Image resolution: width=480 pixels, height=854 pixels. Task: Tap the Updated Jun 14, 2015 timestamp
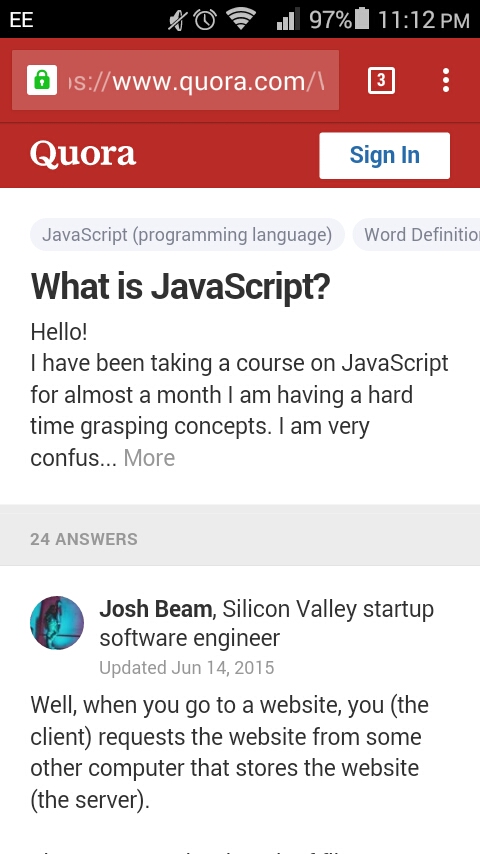[186, 668]
